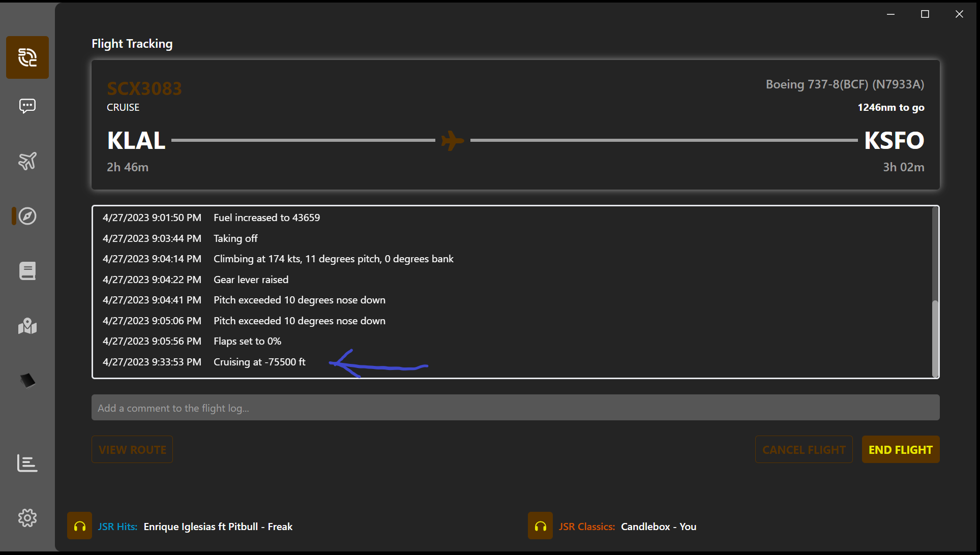Image resolution: width=980 pixels, height=555 pixels.
Task: Open the map marker sidebar icon
Action: (x=27, y=326)
